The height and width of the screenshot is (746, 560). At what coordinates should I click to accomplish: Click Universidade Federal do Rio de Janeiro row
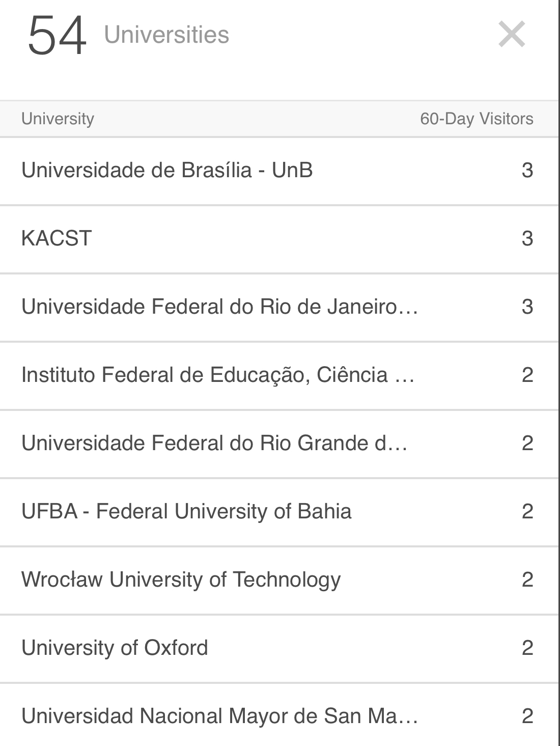pyautogui.click(x=219, y=307)
